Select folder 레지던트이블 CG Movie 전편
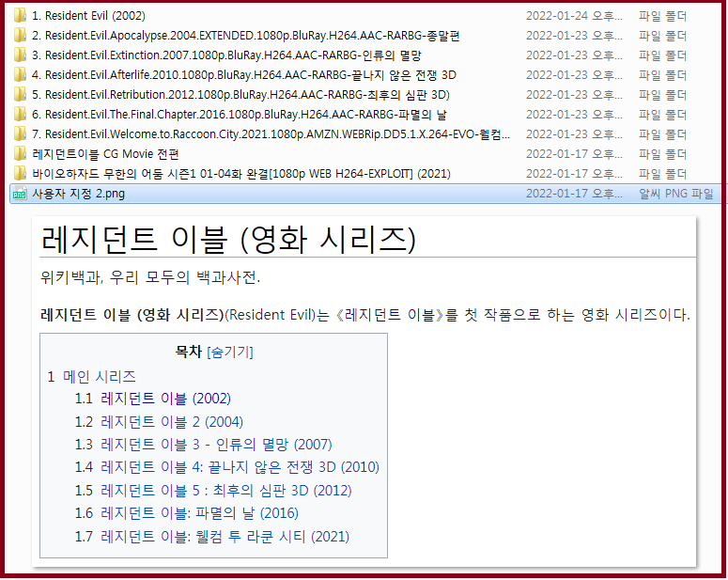728x580 pixels. [x=105, y=154]
